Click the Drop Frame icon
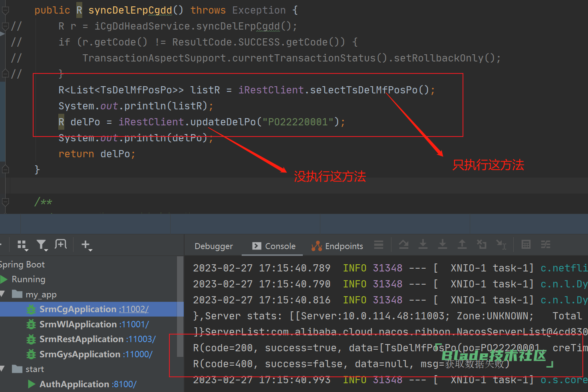 (x=482, y=244)
